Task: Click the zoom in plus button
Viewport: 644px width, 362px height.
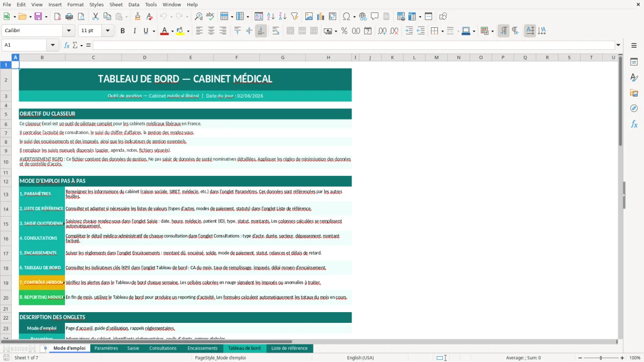Action: click(x=623, y=358)
